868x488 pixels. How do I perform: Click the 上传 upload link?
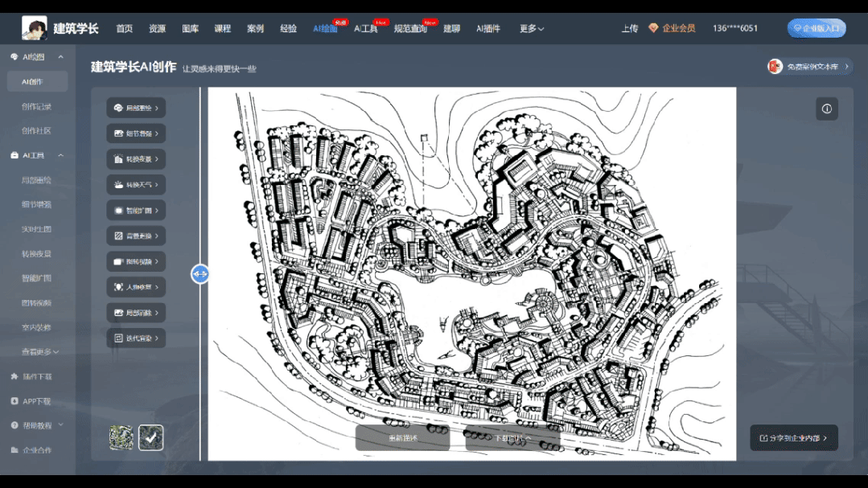point(629,28)
